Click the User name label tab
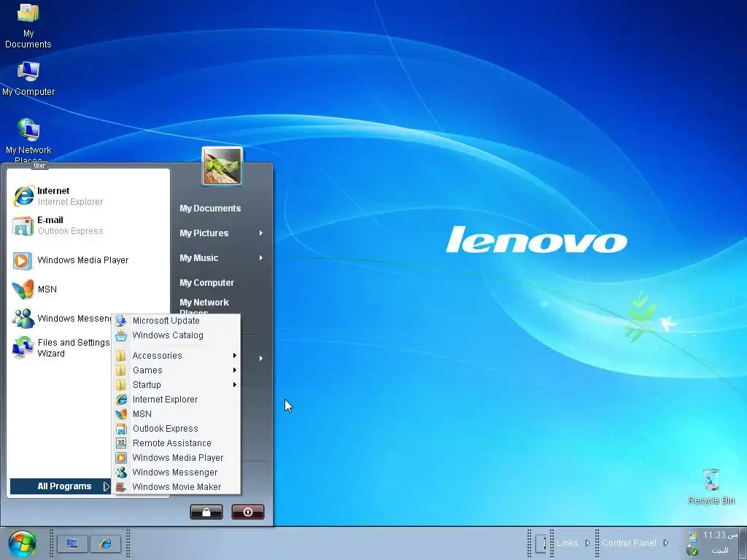747x560 pixels. tap(39, 166)
